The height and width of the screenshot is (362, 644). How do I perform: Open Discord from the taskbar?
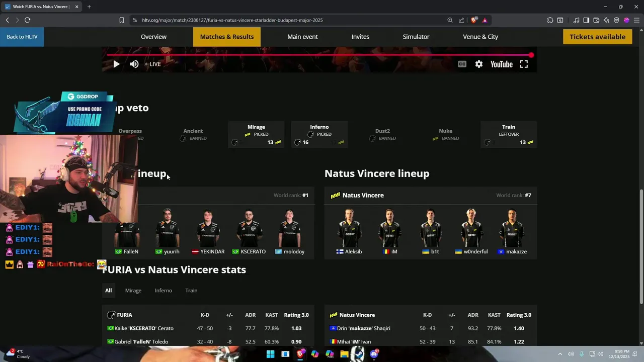point(374,354)
